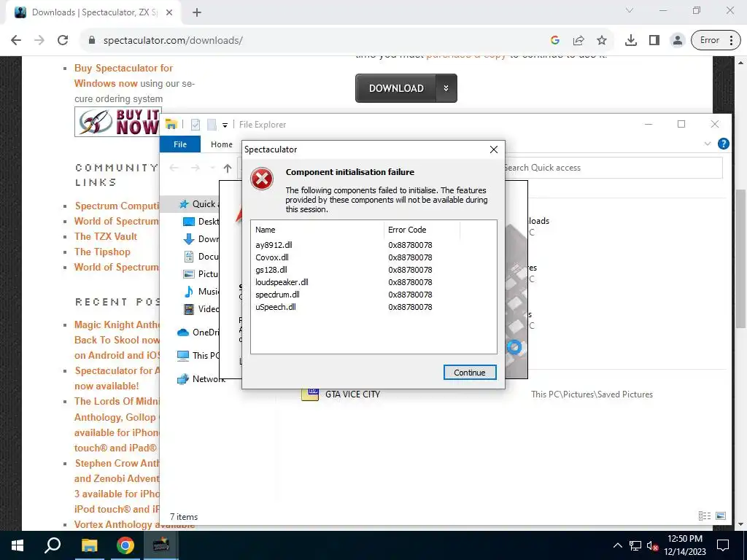747x560 pixels.
Task: Sort list by Error Code column header
Action: (x=422, y=230)
